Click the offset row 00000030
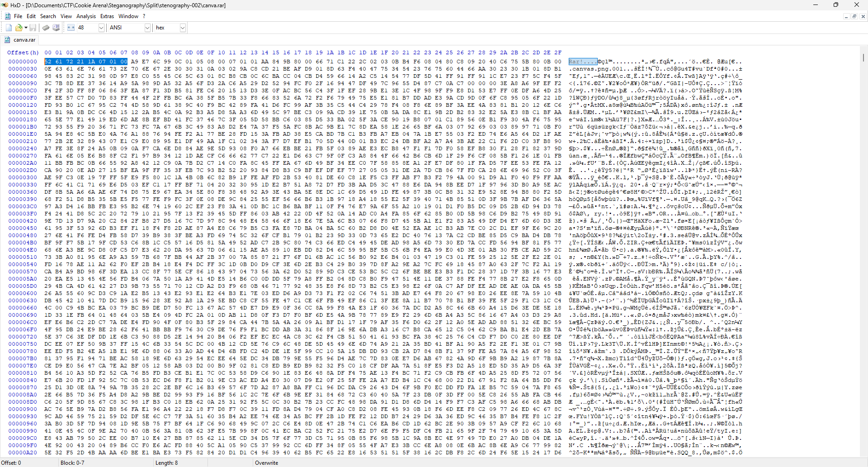The width and height of the screenshot is (868, 467). pyautogui.click(x=23, y=69)
